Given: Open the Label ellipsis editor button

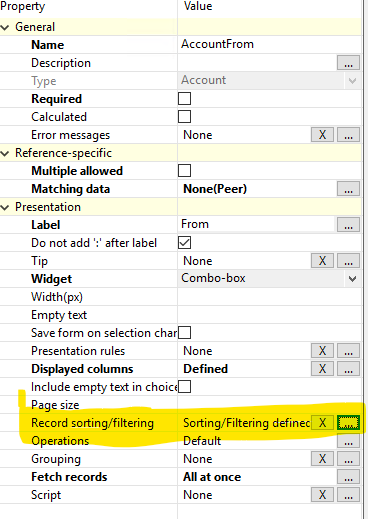Looking at the screenshot, I should tap(348, 225).
